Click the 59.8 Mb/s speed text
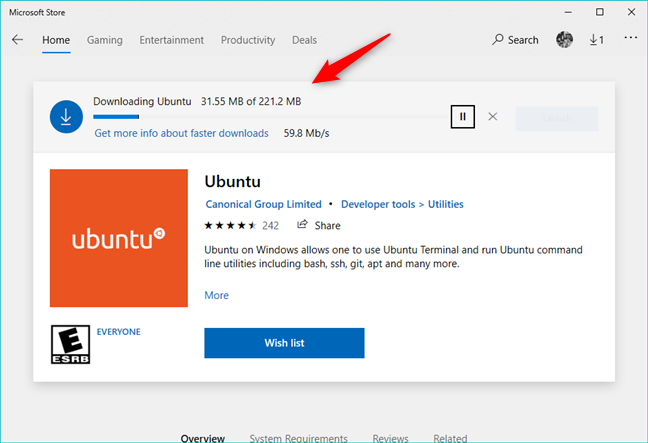648x443 pixels. tap(306, 133)
